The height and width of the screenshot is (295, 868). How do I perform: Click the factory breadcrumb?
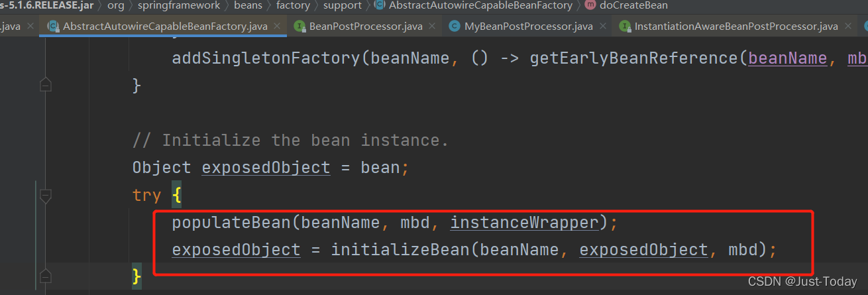point(293,5)
